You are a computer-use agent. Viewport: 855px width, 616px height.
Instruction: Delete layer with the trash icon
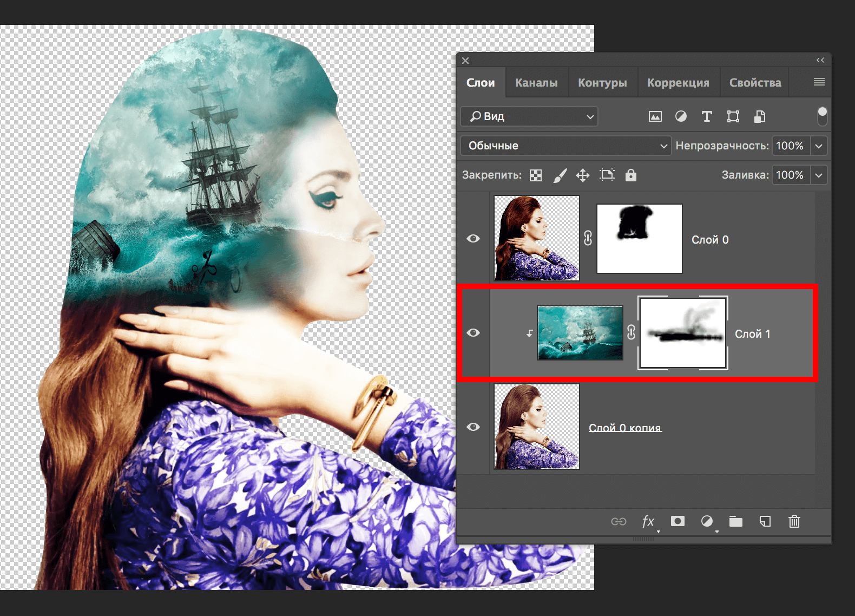coord(794,521)
